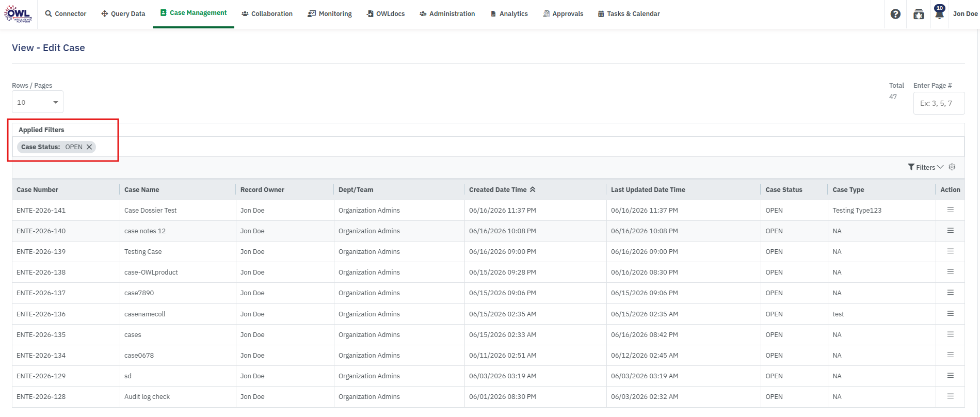Open the Connector menu
This screenshot has width=980, height=417.
click(x=66, y=14)
